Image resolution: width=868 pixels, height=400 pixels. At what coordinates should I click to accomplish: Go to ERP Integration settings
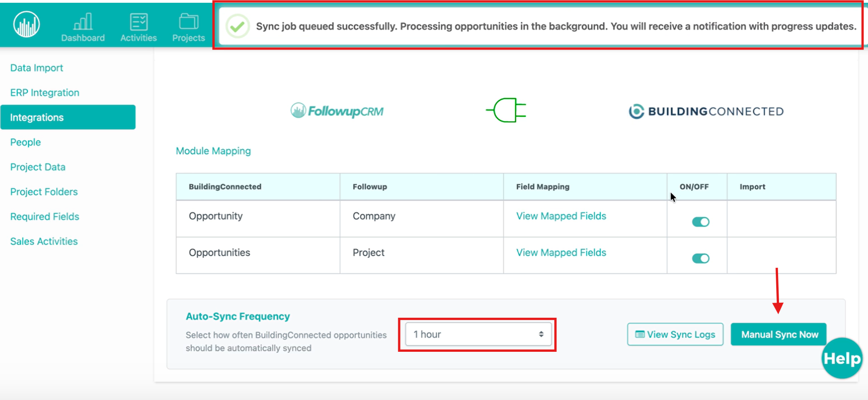[45, 93]
